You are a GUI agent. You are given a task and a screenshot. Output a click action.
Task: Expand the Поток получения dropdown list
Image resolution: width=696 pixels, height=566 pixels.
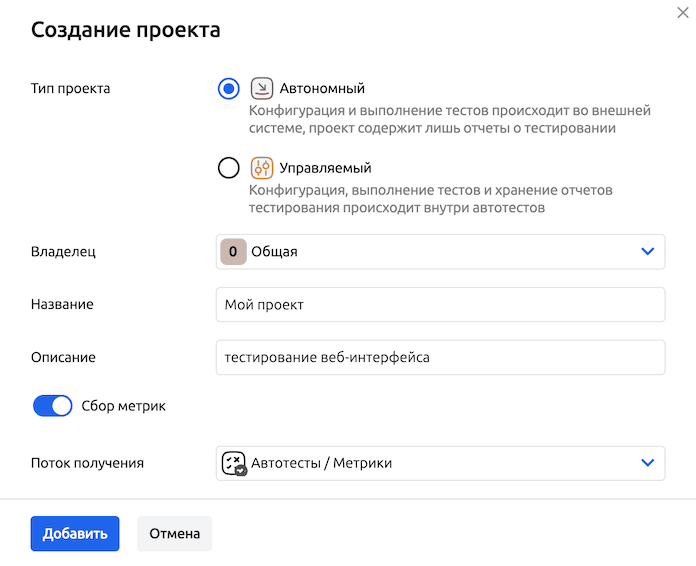click(x=440, y=463)
